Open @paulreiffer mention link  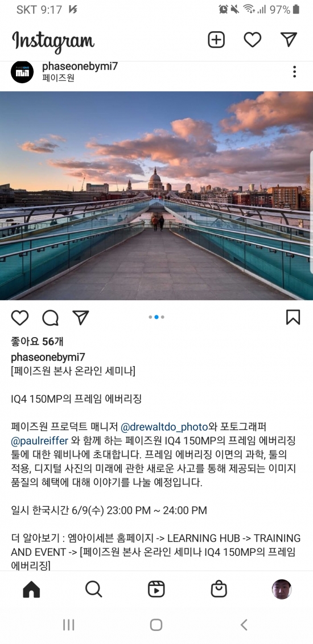[x=39, y=440]
